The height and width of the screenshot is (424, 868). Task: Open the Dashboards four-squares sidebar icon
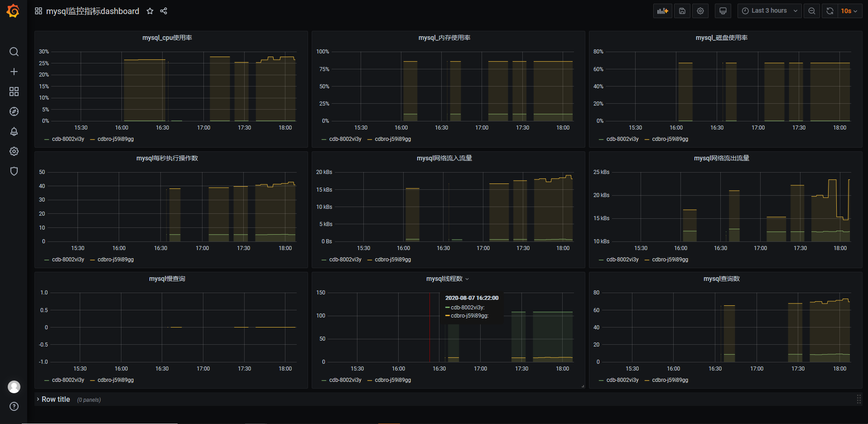pos(14,92)
